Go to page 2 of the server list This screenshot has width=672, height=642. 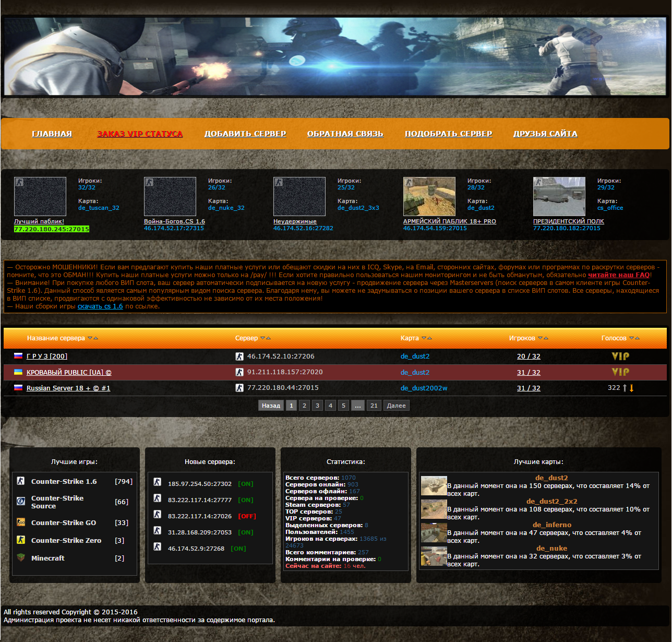point(304,406)
